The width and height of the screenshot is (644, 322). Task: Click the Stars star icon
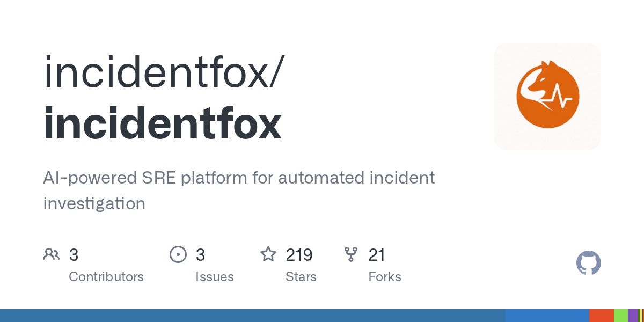[x=268, y=254]
